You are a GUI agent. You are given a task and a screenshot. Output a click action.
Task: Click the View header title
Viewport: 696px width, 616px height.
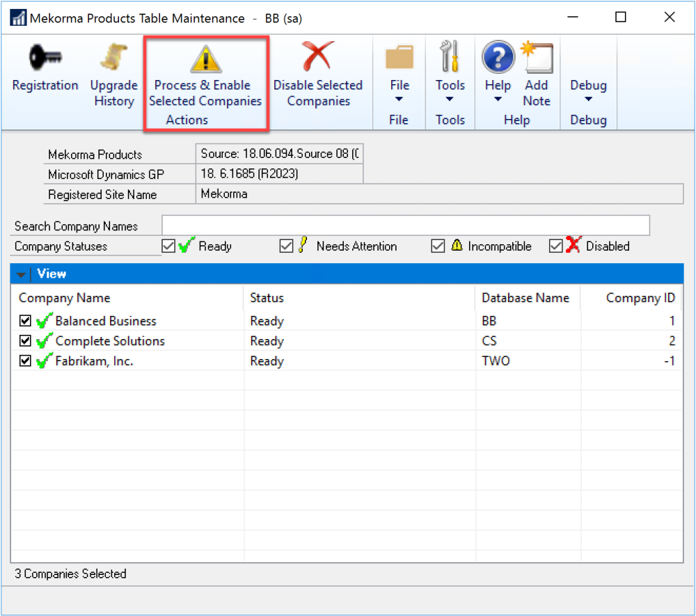52,274
